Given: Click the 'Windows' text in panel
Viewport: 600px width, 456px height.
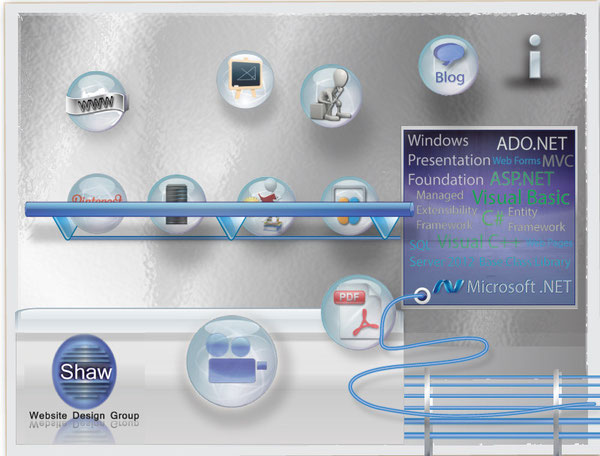Looking at the screenshot, I should click(x=438, y=140).
